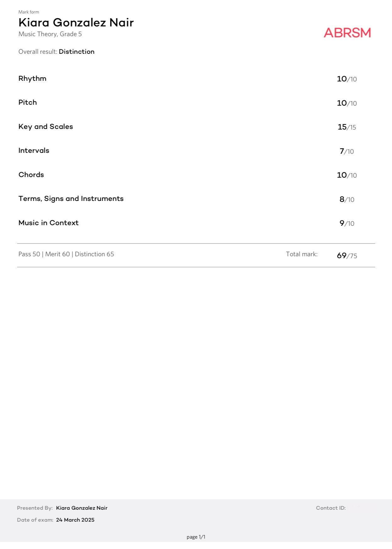Click the Pitch score 10/10
The height and width of the screenshot is (549, 392).
click(347, 103)
